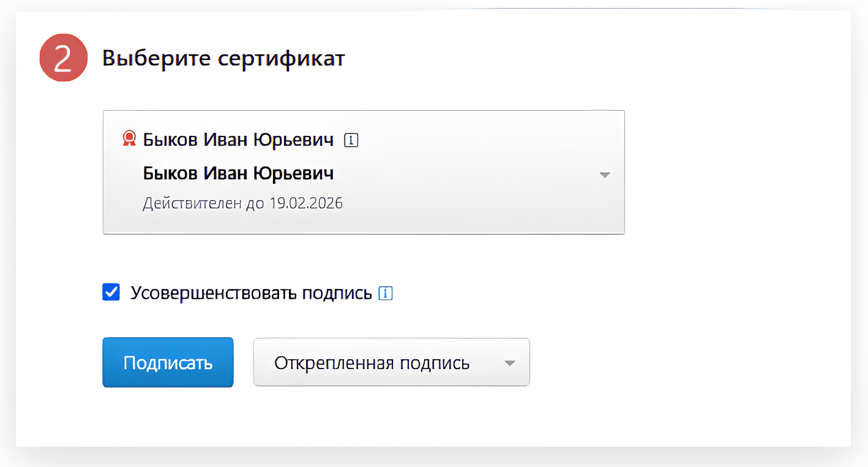868x467 pixels.
Task: Click the red step 2 badge
Action: click(64, 59)
